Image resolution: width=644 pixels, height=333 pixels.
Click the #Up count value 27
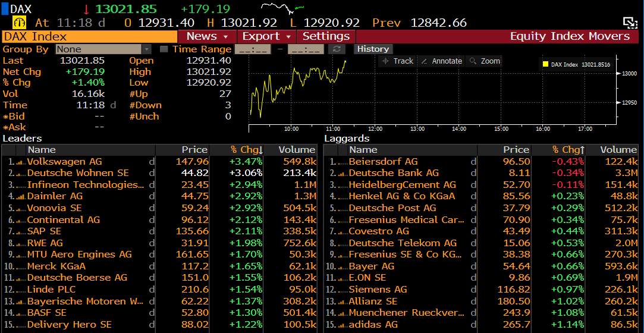[x=225, y=94]
